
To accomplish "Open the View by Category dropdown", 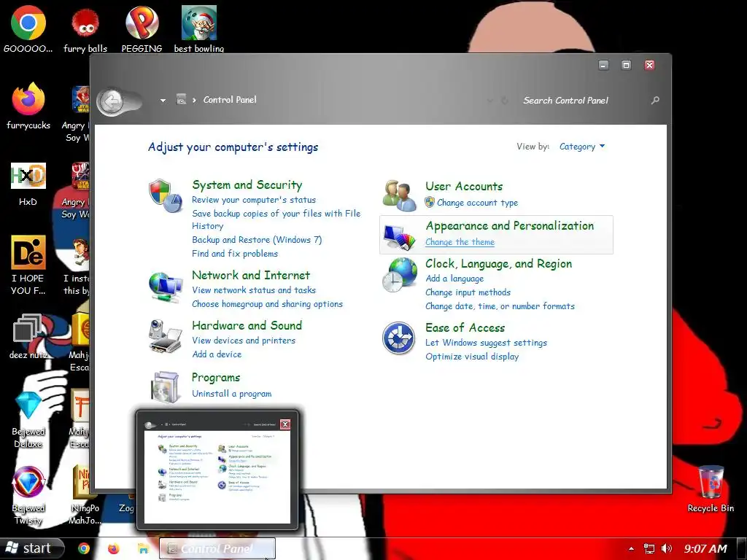I will pyautogui.click(x=582, y=147).
